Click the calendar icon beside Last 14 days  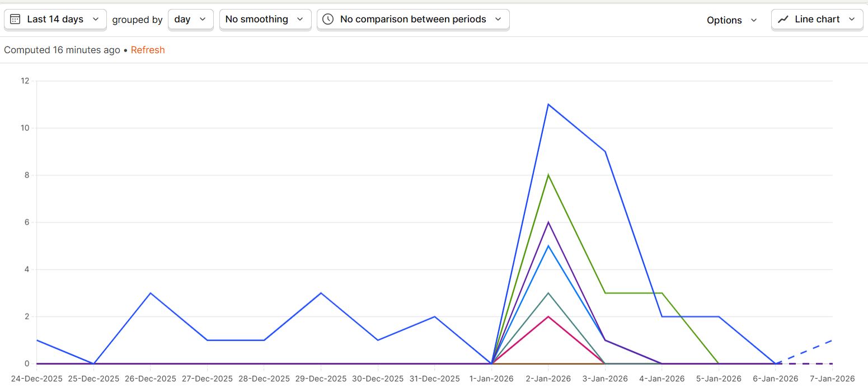pyautogui.click(x=16, y=19)
